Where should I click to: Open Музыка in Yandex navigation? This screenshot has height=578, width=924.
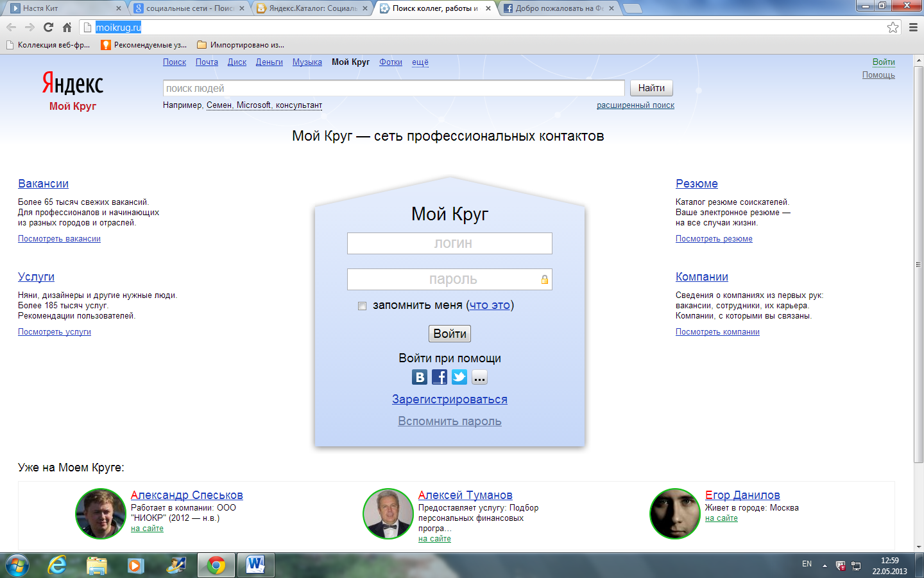[307, 62]
